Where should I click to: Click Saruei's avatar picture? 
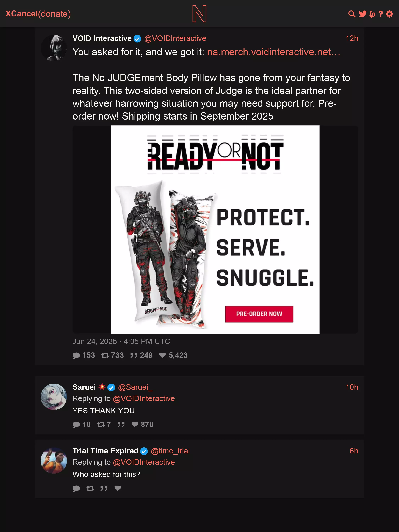[54, 397]
